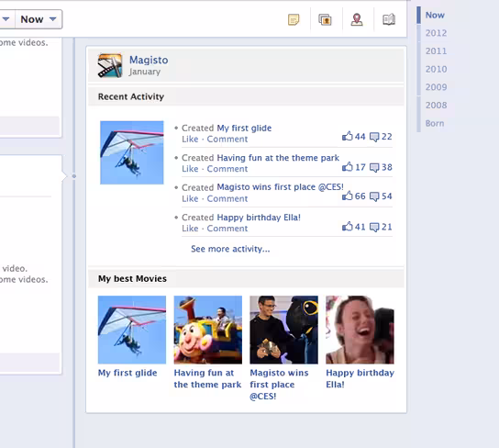This screenshot has height=448, width=499.
Task: Open the Now dropdown
Action: tap(39, 19)
